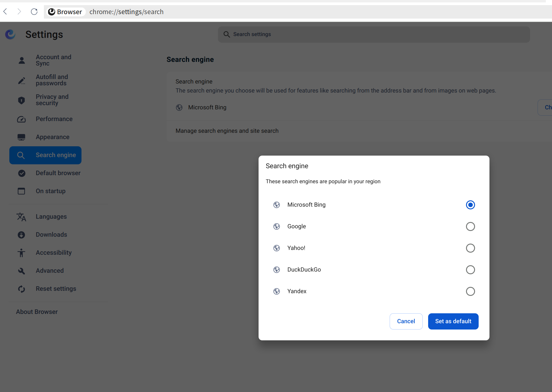This screenshot has height=392, width=552.
Task: Click the Set as default button
Action: [453, 321]
